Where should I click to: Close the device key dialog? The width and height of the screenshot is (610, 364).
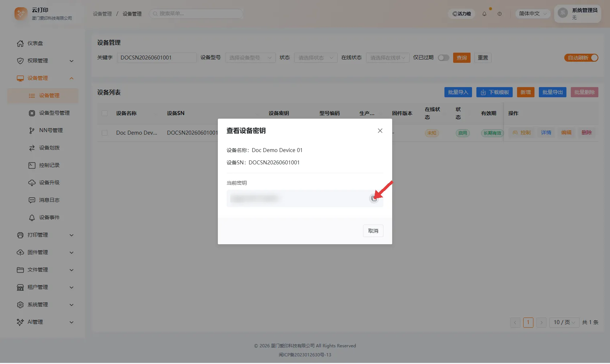[x=380, y=131]
